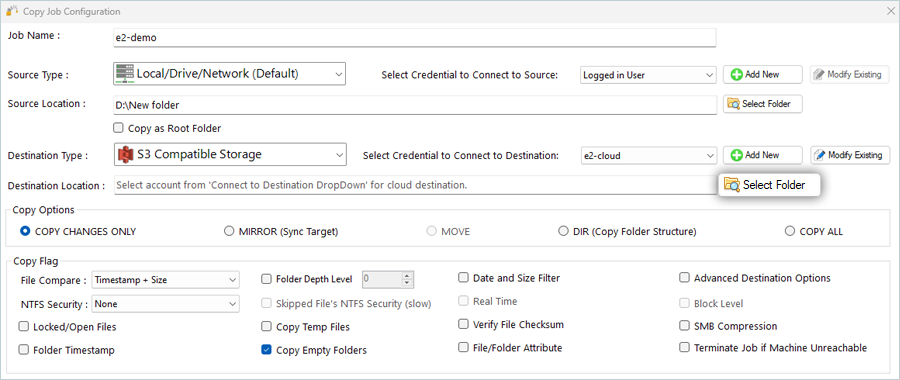The image size is (900, 380).
Task: Click the greyed Modify Existing button for source
Action: pyautogui.click(x=849, y=75)
